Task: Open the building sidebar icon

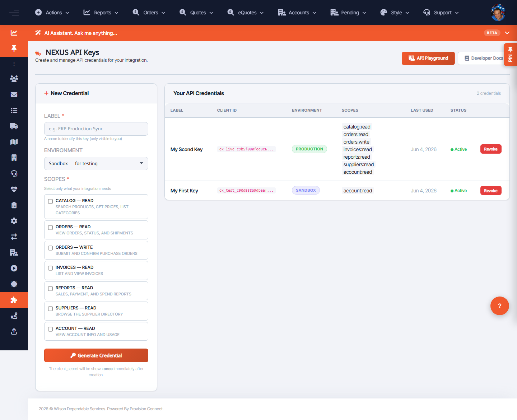Action: point(14,158)
